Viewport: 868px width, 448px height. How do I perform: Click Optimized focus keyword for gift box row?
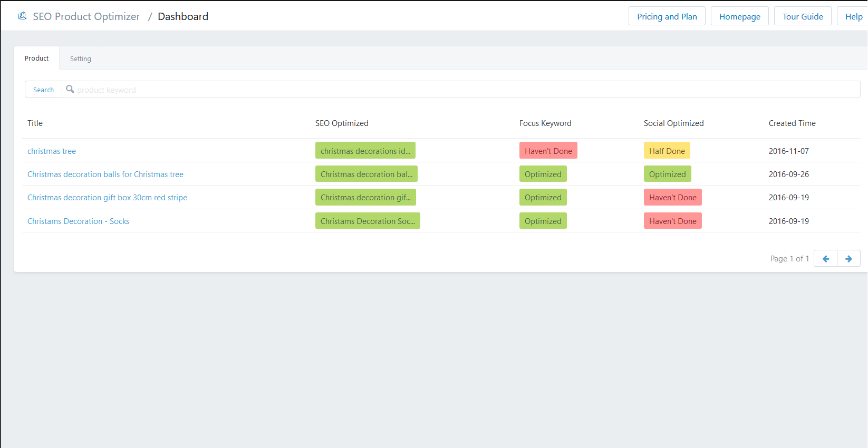point(543,197)
